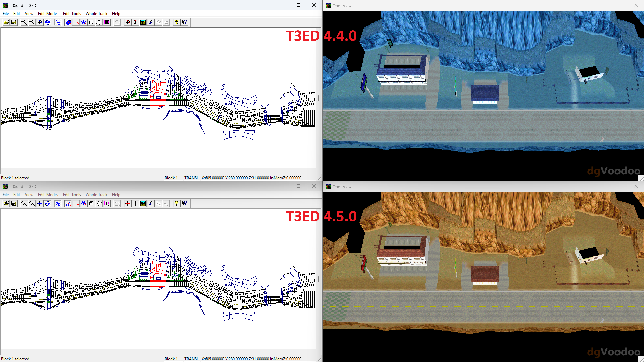The image size is (644, 362).
Task: Toggle the 3D view button in 4.4.0 toolbar
Action: 58,22
